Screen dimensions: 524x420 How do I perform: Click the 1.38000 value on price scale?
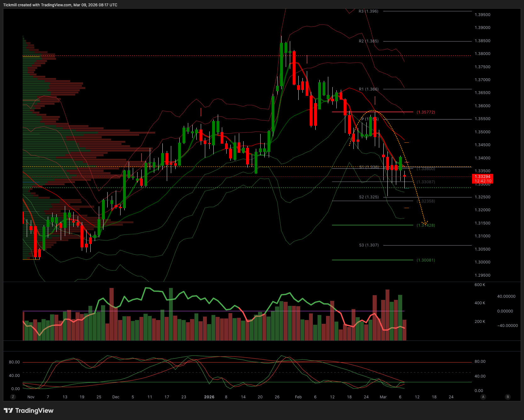pyautogui.click(x=482, y=54)
